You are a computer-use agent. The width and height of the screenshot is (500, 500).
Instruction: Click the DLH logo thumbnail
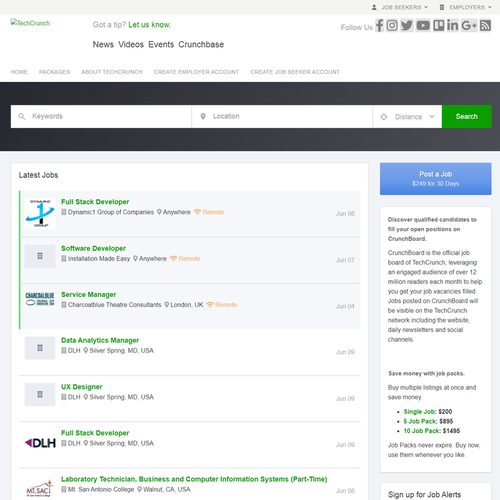(x=40, y=443)
